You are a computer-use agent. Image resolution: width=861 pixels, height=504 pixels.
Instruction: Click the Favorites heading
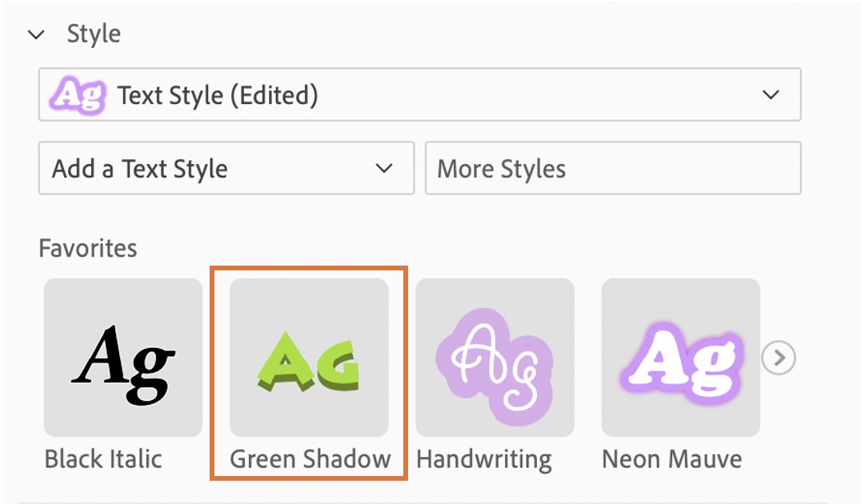(88, 248)
